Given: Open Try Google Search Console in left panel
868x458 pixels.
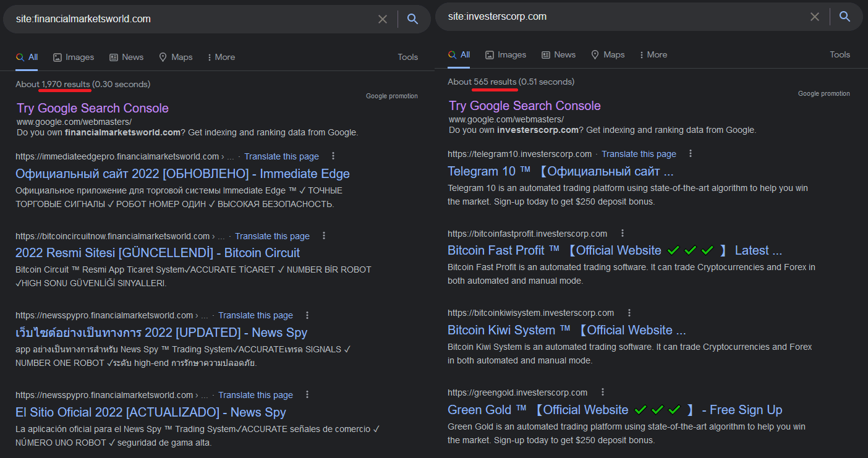Looking at the screenshot, I should coord(93,108).
